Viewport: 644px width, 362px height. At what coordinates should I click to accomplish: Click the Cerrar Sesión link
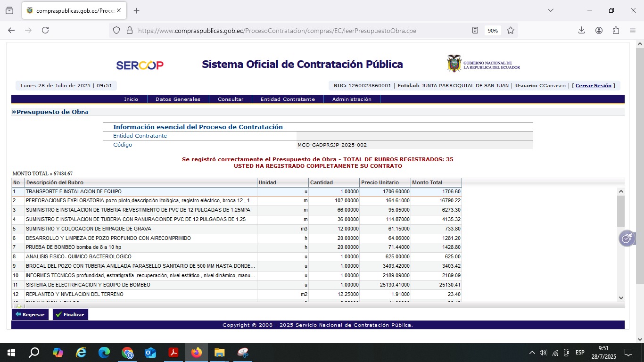(594, 86)
